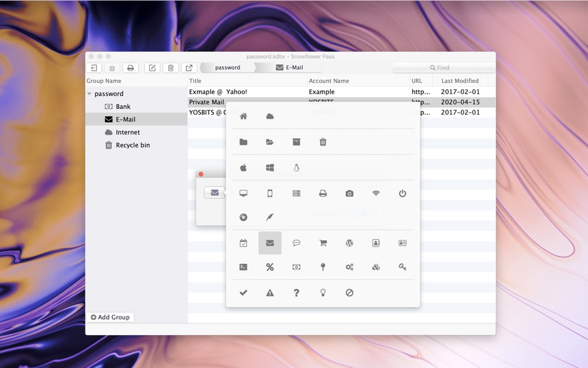Pick the push pin icon
The width and height of the screenshot is (588, 368).
[x=323, y=267]
